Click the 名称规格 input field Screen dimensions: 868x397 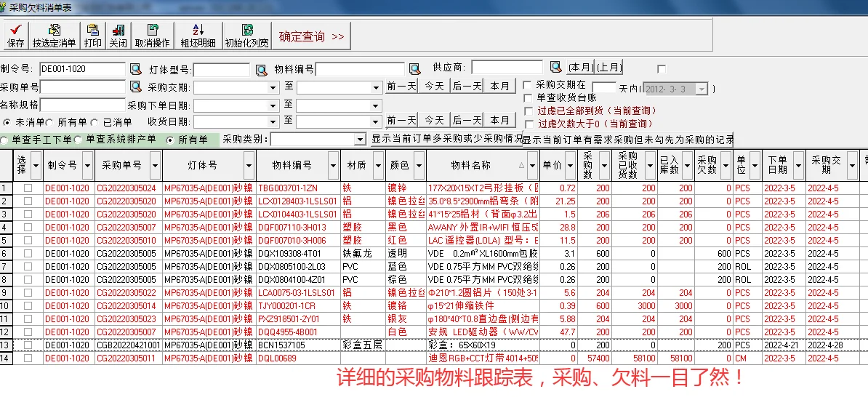tap(83, 105)
